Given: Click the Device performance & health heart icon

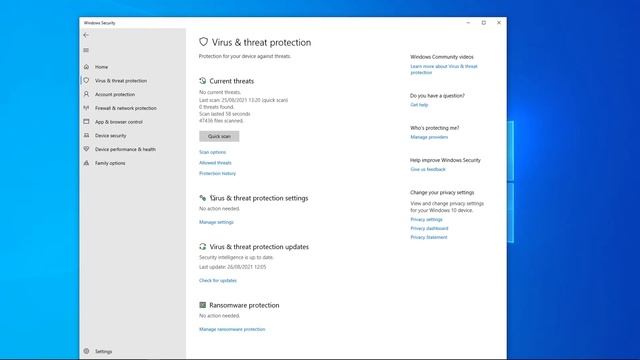Looking at the screenshot, I should tap(86, 149).
